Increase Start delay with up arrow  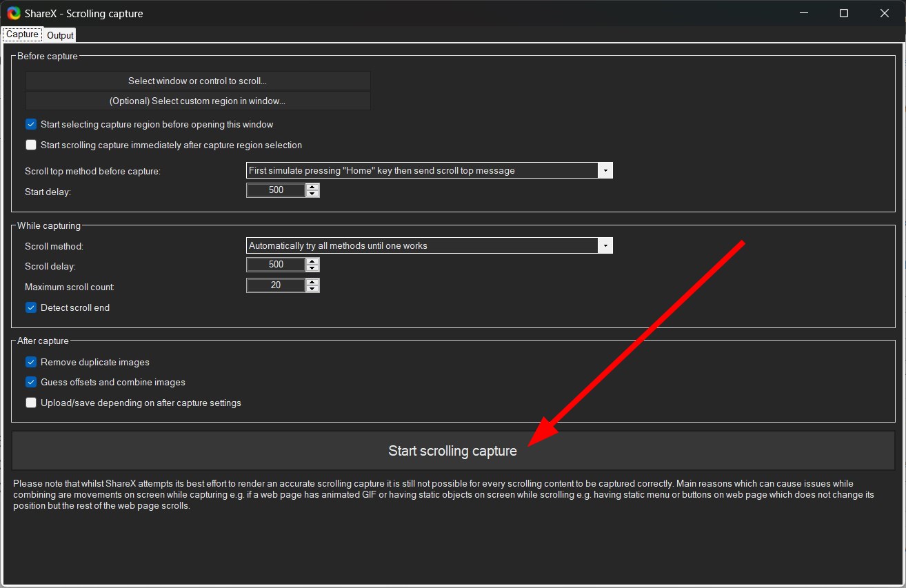[312, 187]
